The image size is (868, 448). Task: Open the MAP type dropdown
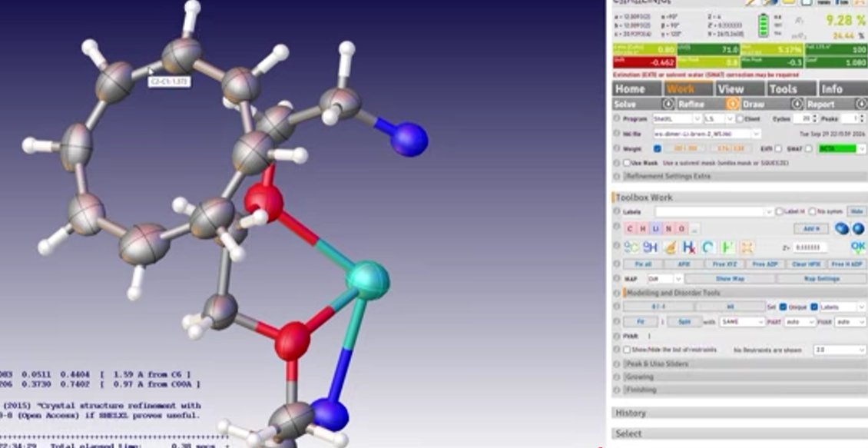click(x=665, y=278)
